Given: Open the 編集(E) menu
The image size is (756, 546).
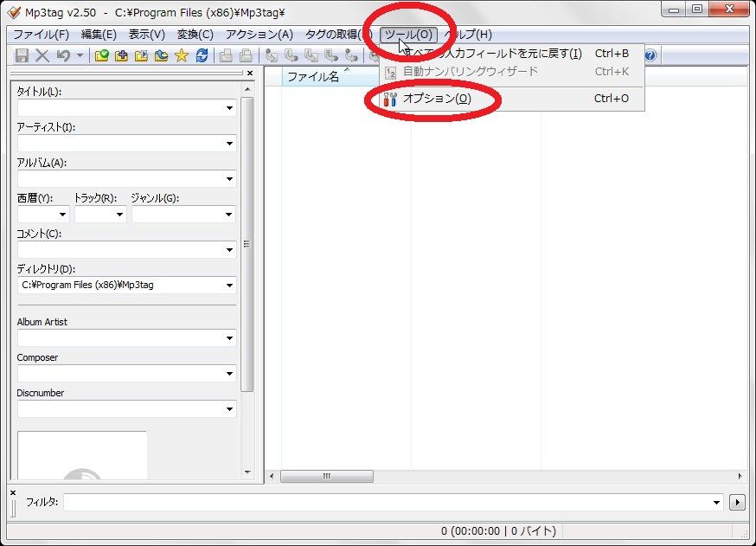Looking at the screenshot, I should pyautogui.click(x=99, y=35).
